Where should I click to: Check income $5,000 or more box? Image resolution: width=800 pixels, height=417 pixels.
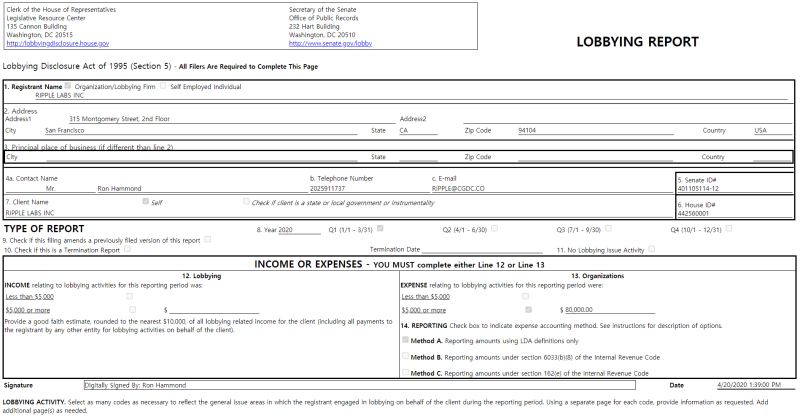(133, 309)
